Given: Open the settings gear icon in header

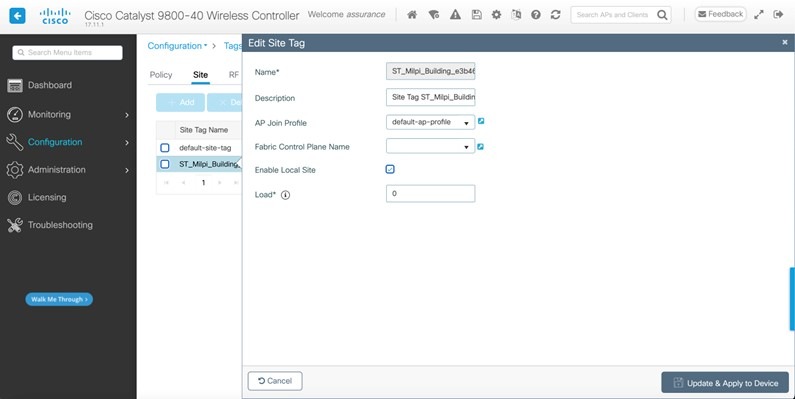Looking at the screenshot, I should pos(496,15).
